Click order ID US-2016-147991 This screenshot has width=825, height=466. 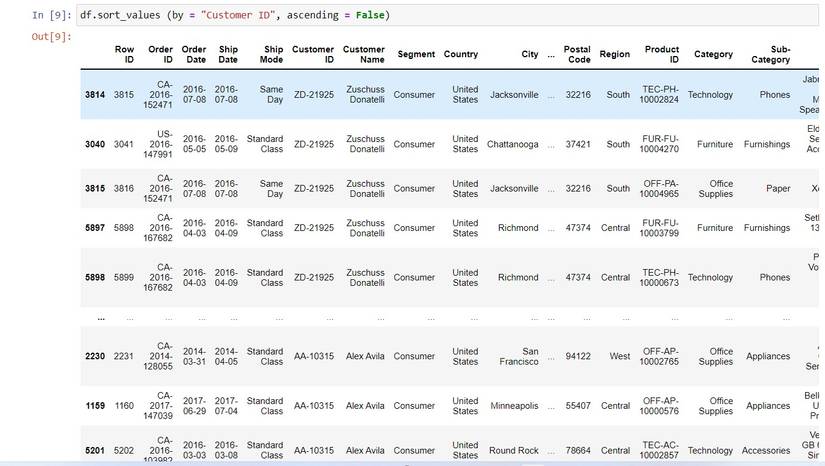pos(158,144)
